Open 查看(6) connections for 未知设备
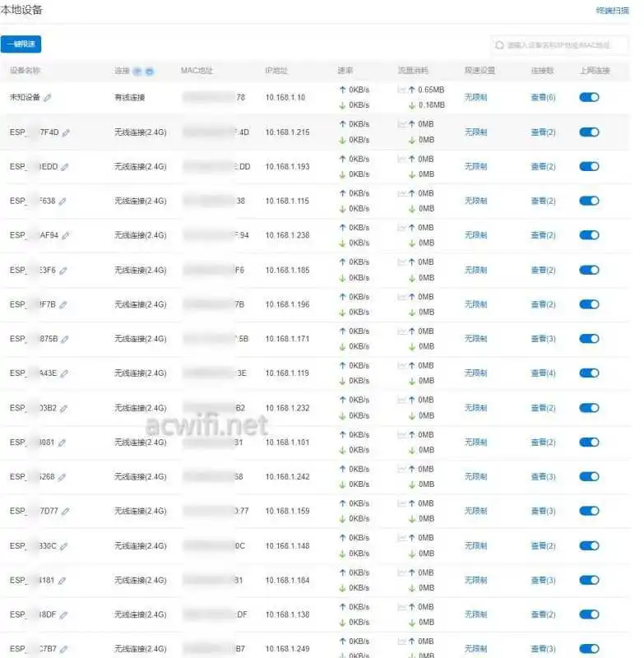 point(543,97)
